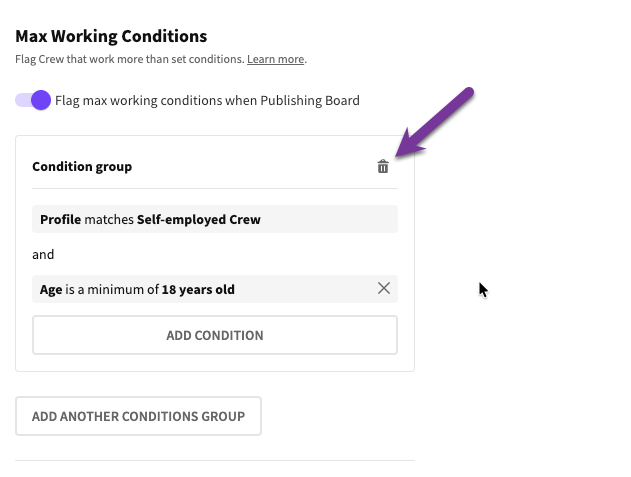This screenshot has width=631, height=477.
Task: Click the Max Working Conditions heading
Action: pos(111,36)
